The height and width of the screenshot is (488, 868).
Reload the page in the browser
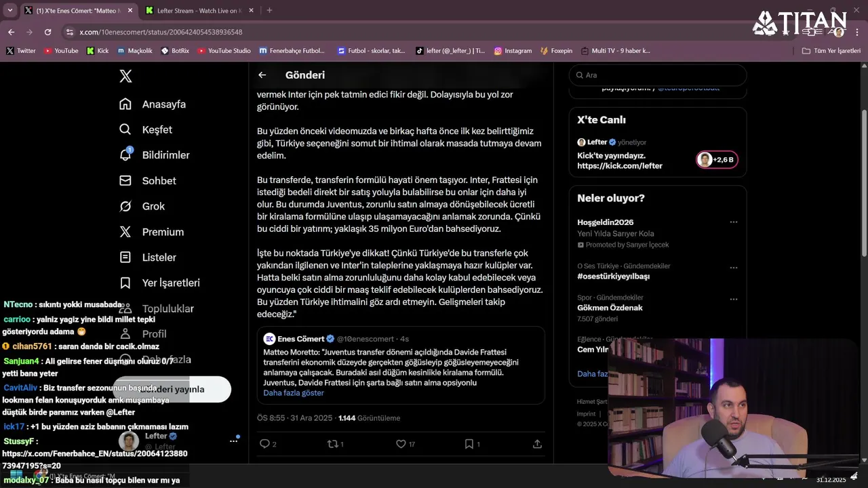[x=47, y=32]
